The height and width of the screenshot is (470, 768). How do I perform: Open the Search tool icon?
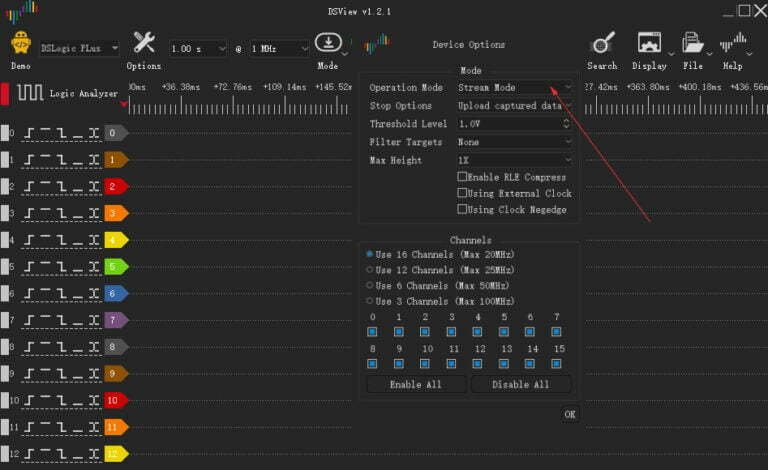click(x=603, y=43)
